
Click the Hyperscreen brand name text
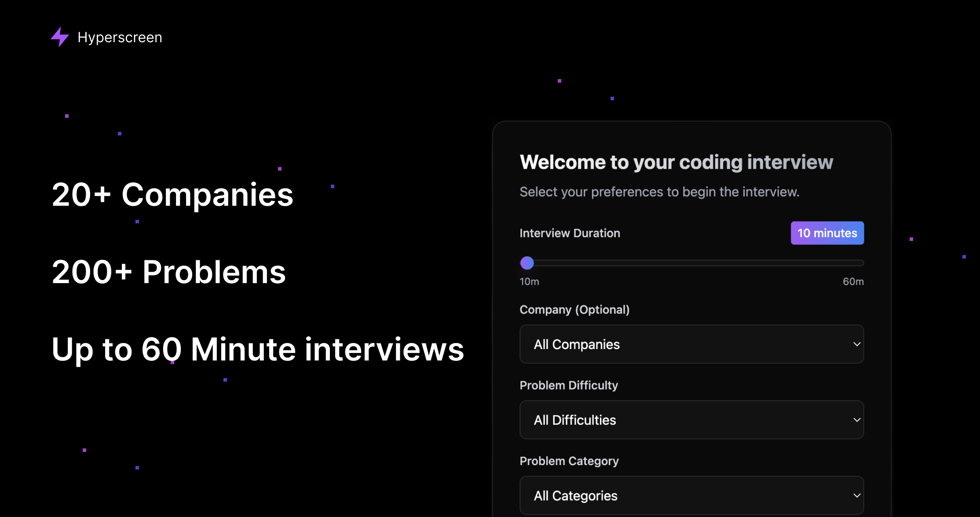point(120,37)
